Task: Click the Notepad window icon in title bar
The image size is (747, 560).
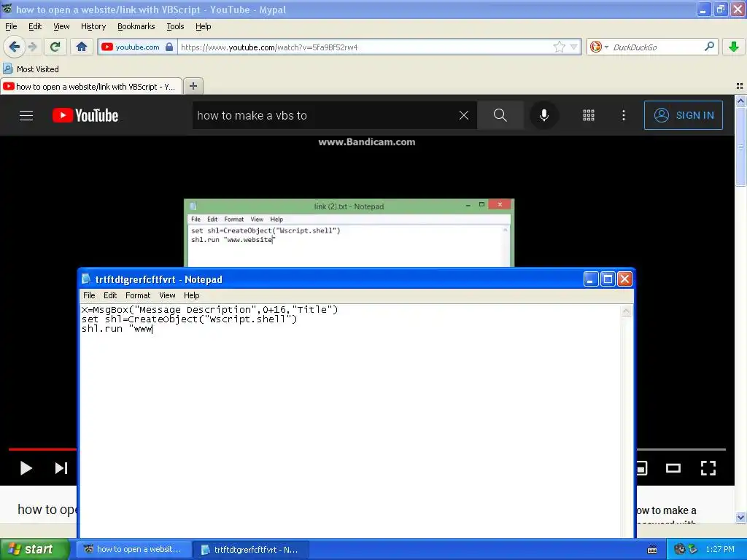Action: point(86,279)
